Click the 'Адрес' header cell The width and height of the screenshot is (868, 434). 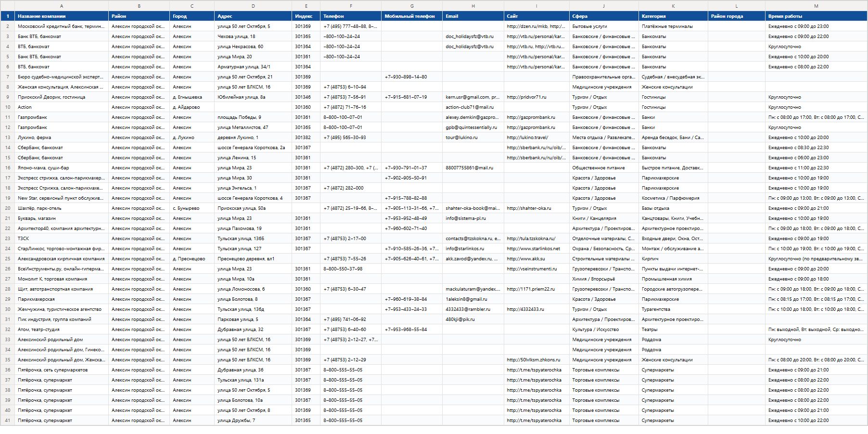(x=253, y=16)
